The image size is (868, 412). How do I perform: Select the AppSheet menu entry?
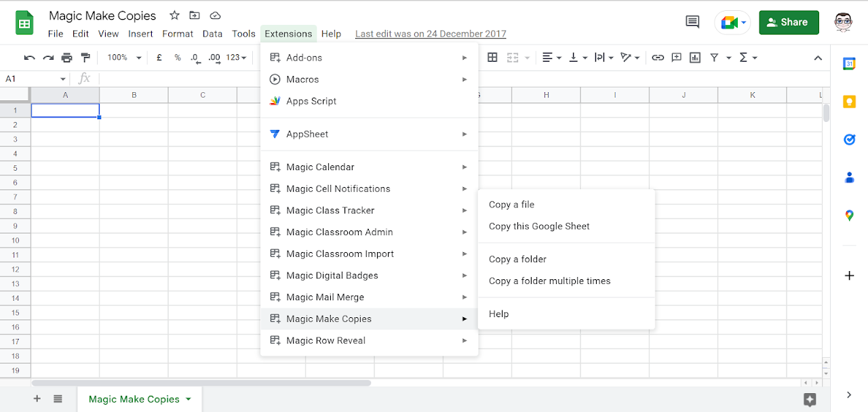tap(370, 134)
